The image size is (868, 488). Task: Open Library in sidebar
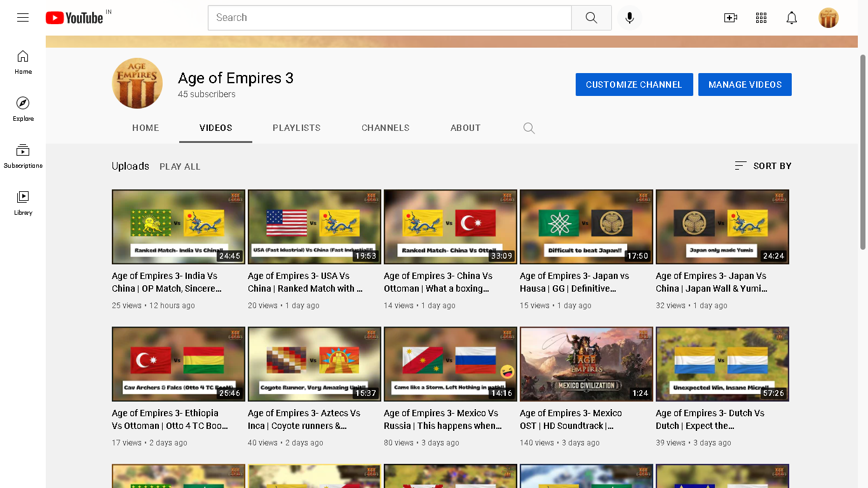(23, 203)
